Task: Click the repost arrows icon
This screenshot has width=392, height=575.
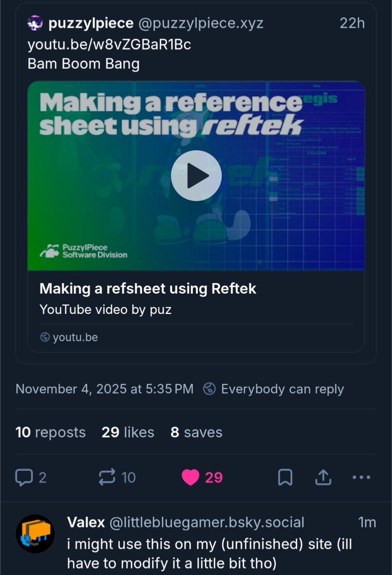Action: 107,477
